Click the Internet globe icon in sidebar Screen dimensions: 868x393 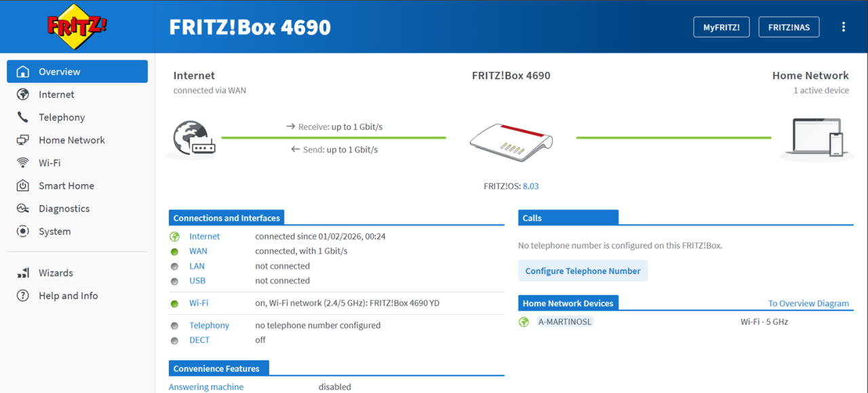coord(23,94)
